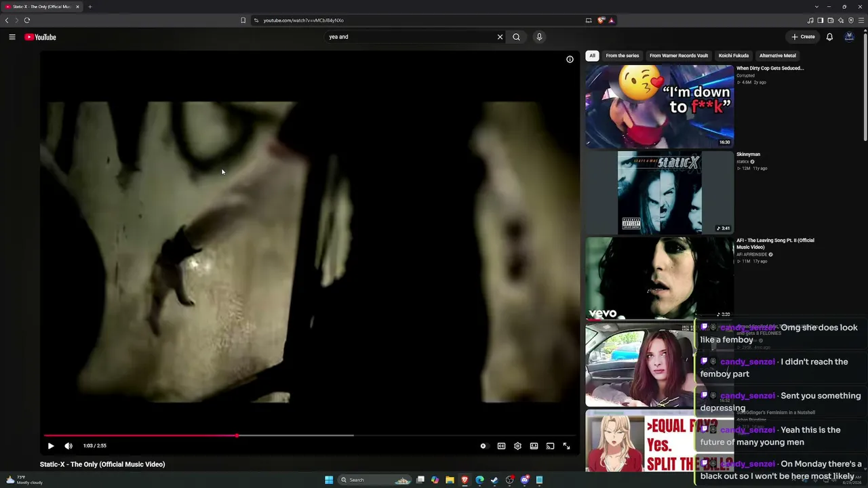This screenshot has height=488, width=868.
Task: Switch to the Static-X browser tab
Action: [42, 7]
